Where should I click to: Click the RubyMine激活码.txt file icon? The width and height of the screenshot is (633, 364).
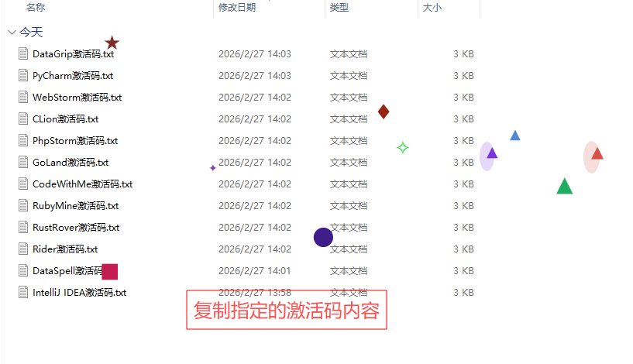[x=23, y=205]
